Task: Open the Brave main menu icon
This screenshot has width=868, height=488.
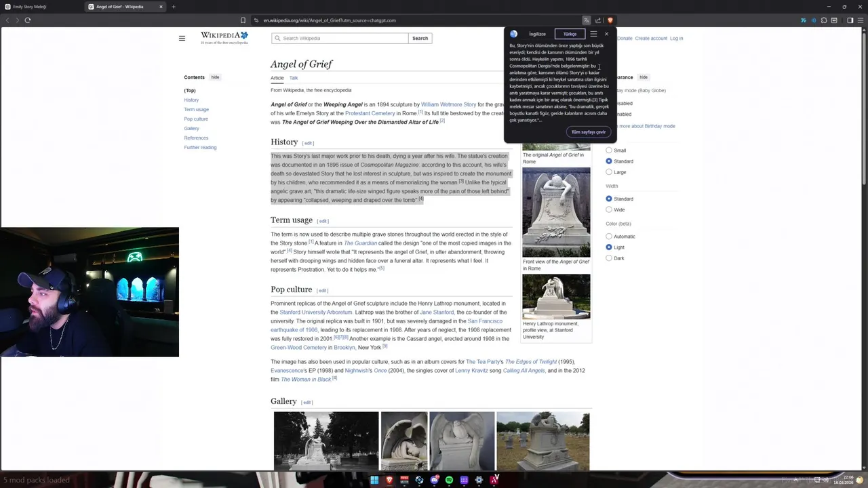Action: pyautogui.click(x=861, y=20)
